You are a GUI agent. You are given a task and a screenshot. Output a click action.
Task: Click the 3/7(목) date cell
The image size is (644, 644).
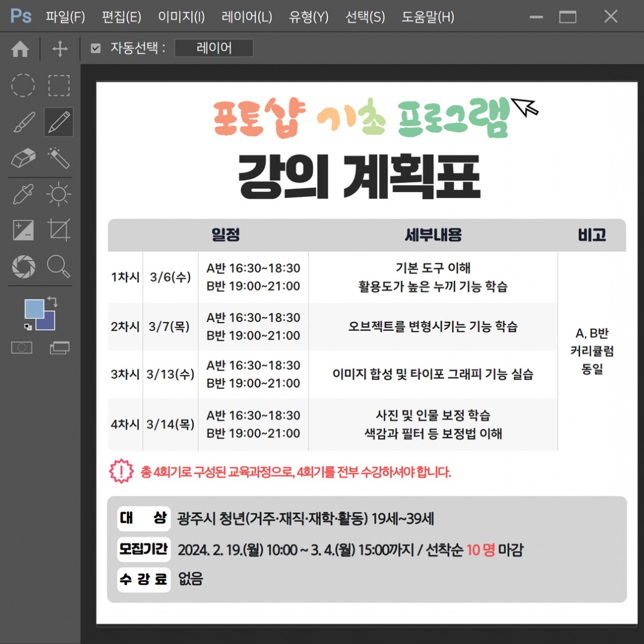tap(169, 327)
